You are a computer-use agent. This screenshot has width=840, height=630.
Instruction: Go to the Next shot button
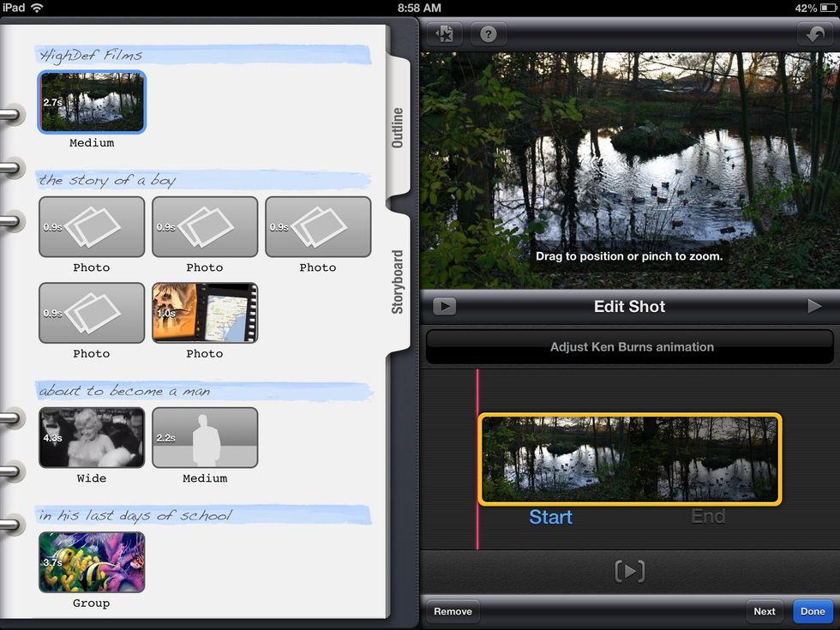(x=765, y=611)
